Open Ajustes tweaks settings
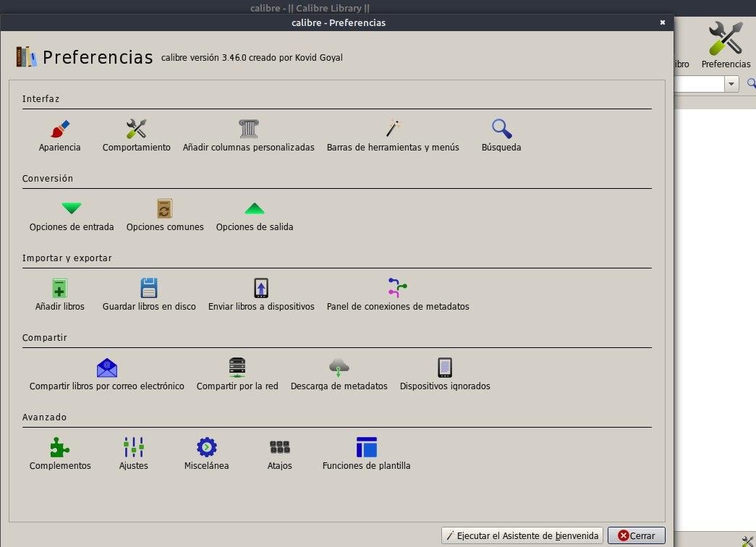 (x=134, y=454)
